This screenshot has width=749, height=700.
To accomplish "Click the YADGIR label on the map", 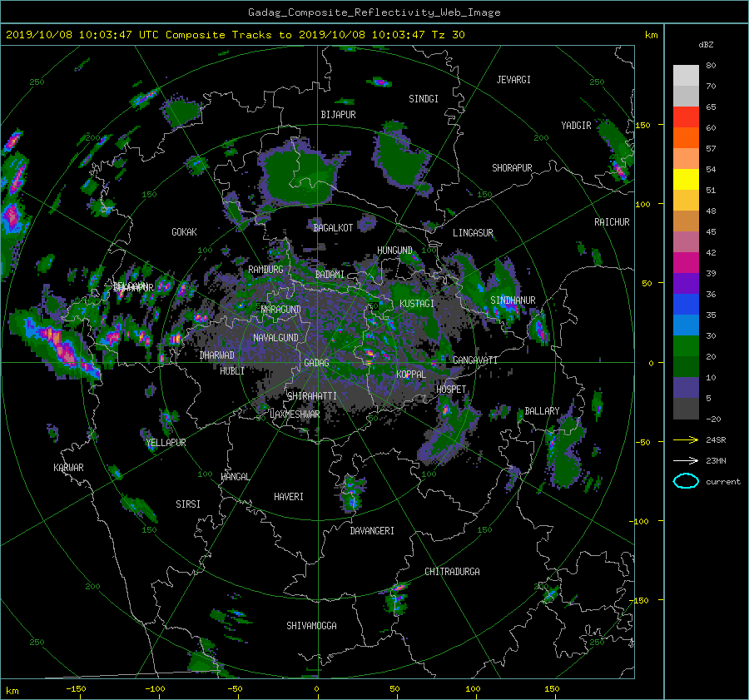I will click(x=576, y=126).
